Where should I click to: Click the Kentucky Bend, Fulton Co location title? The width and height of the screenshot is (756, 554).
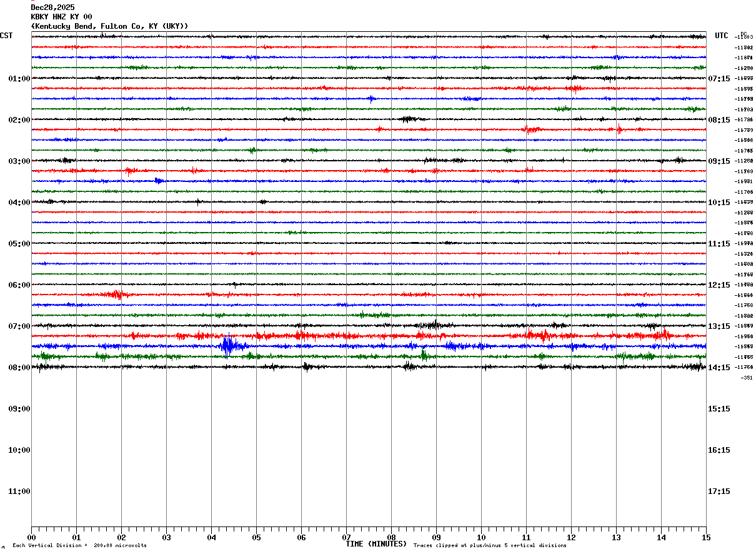click(x=109, y=26)
